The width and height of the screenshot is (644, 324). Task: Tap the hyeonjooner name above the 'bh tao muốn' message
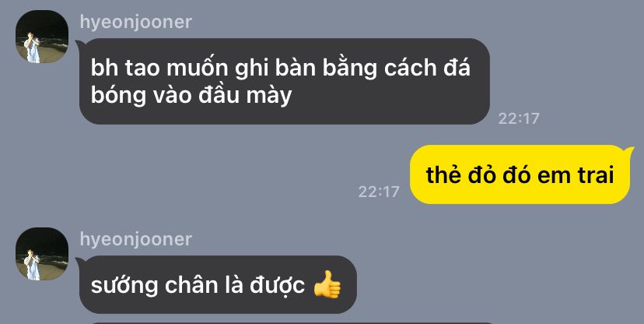click(136, 22)
